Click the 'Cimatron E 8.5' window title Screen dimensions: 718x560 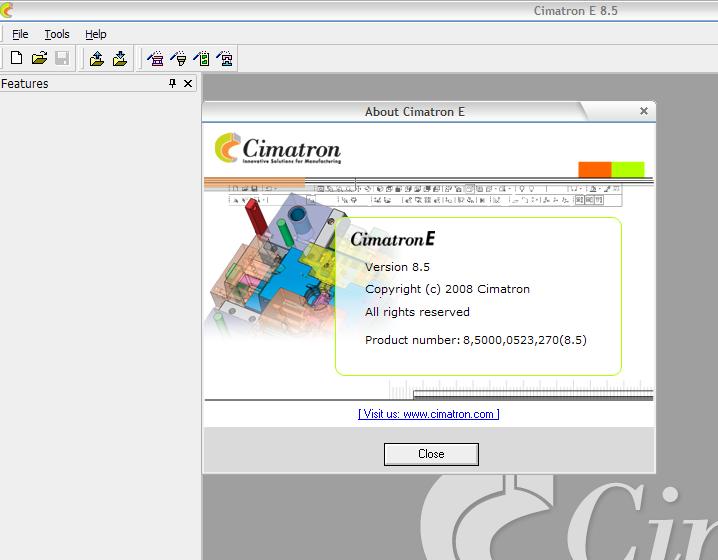576,11
